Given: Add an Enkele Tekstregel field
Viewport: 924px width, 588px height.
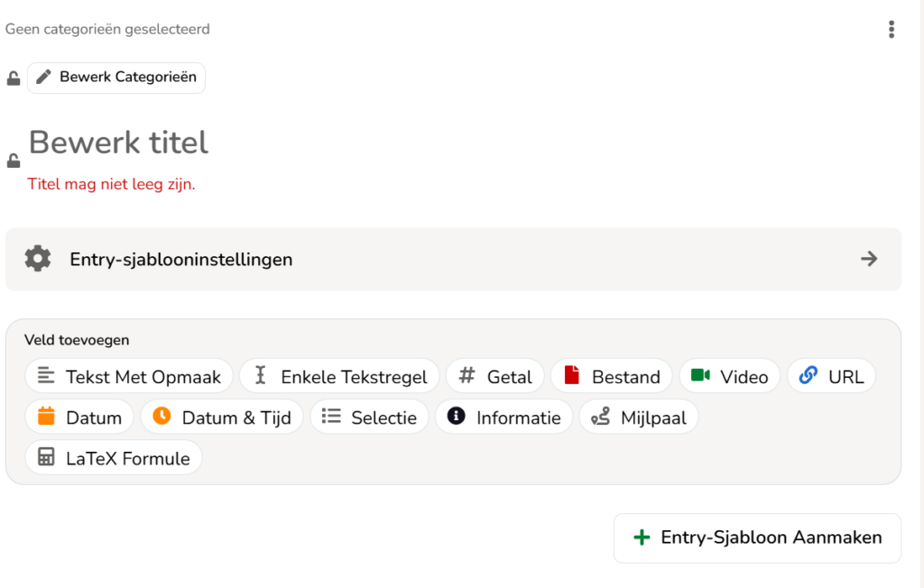Looking at the screenshot, I should (339, 376).
